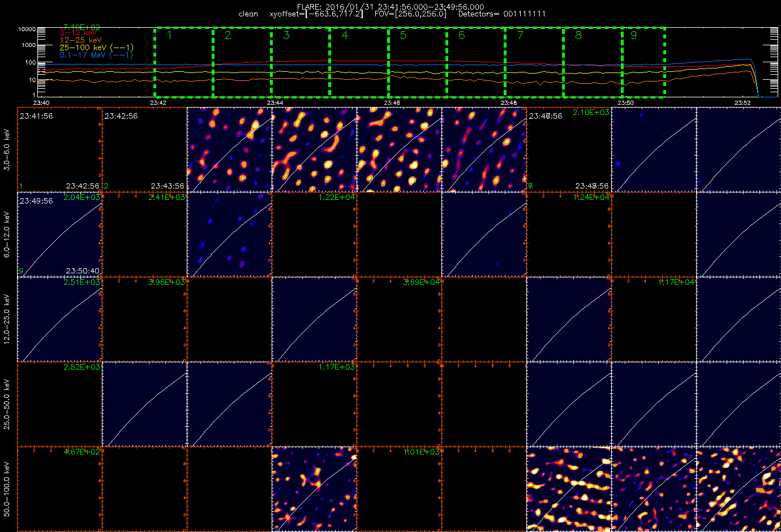Click the 23:50:40 end time text
This screenshot has height=532, width=781.
tap(83, 271)
